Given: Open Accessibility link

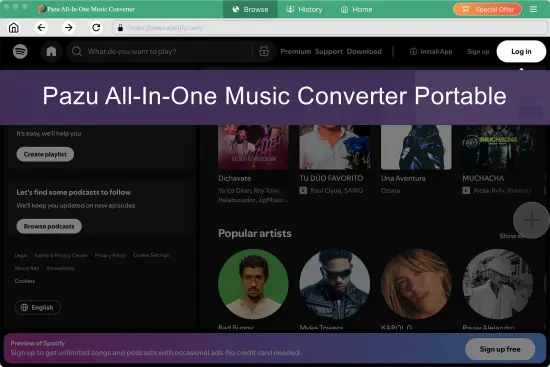Looking at the screenshot, I should pos(60,268).
